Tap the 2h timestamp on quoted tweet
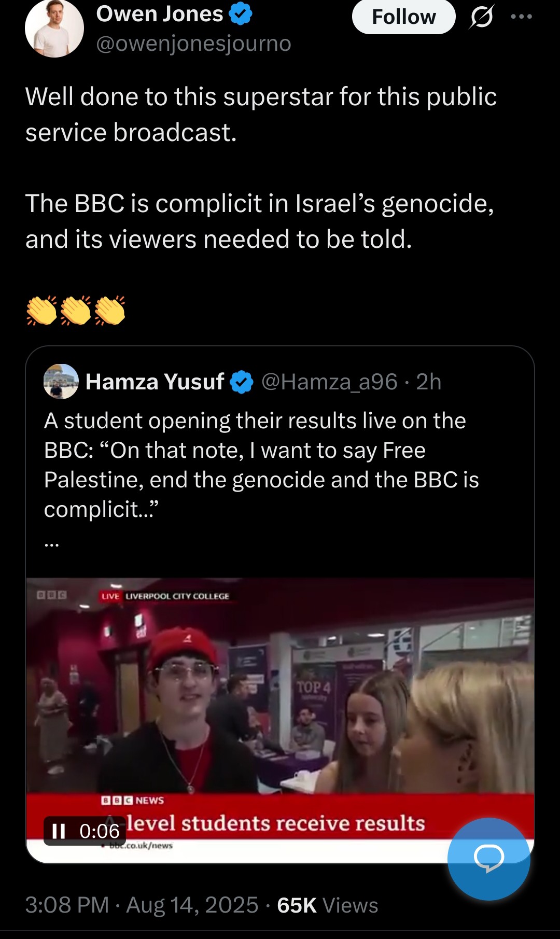 (428, 382)
